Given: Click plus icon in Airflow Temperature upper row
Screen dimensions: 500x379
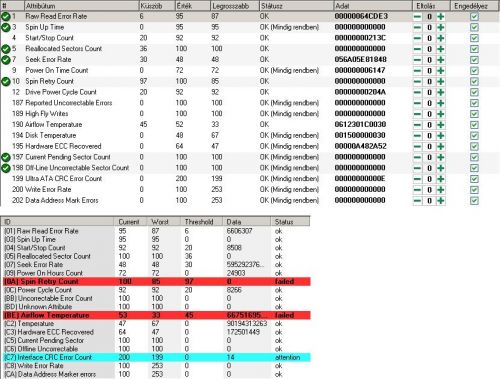Looking at the screenshot, I should [x=441, y=125].
